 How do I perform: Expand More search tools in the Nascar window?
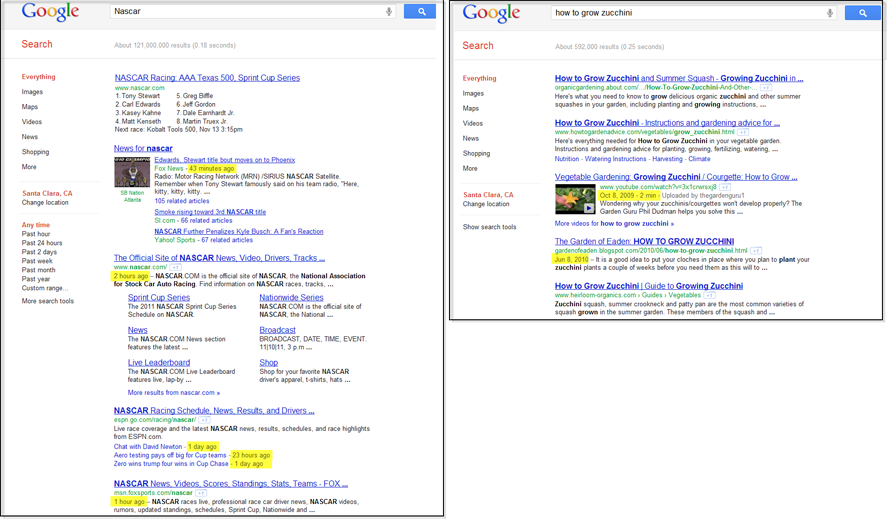tap(48, 301)
